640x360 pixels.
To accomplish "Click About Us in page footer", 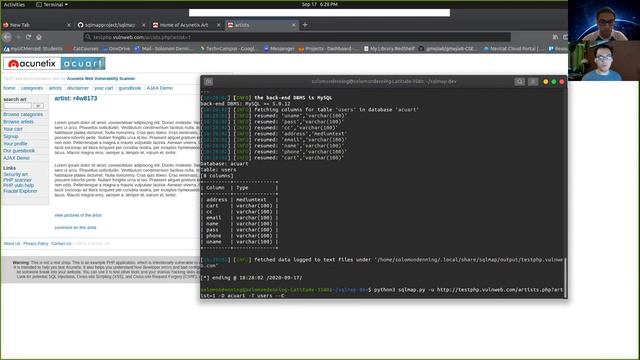I will click(12, 244).
